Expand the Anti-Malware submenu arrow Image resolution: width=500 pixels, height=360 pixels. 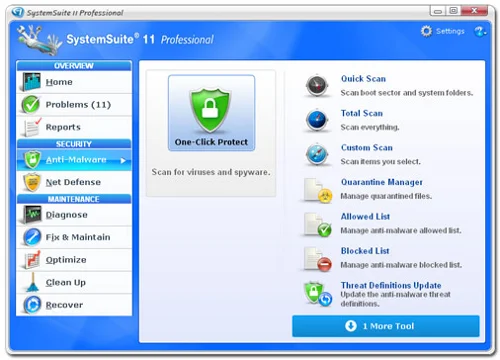(x=123, y=160)
